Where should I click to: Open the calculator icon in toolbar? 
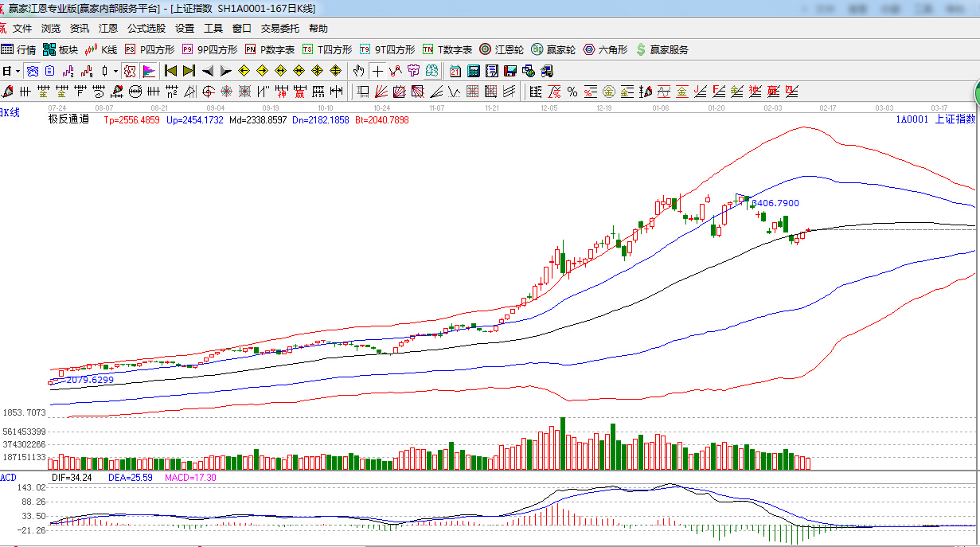coord(474,71)
